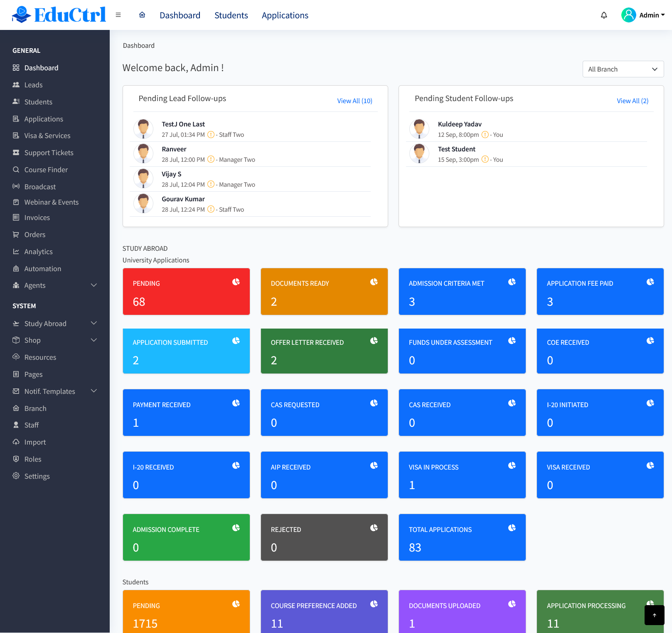This screenshot has width=672, height=633.
Task: Switch to the Applications tab
Action: 285,15
